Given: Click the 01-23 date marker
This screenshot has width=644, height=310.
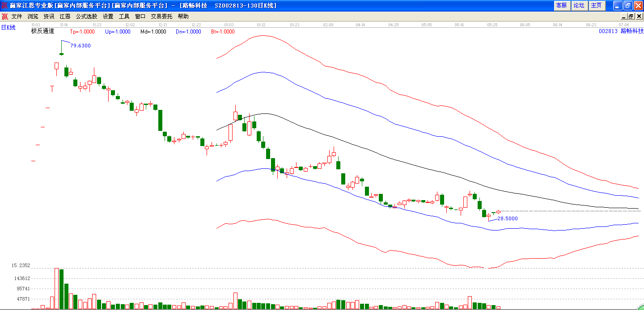Looking at the screenshot, I should 295,25.
